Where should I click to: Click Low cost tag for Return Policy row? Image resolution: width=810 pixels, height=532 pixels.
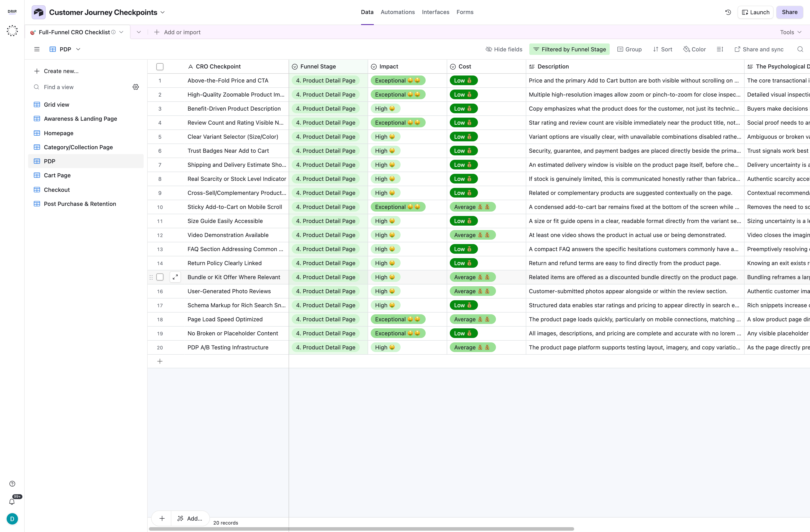coord(464,263)
